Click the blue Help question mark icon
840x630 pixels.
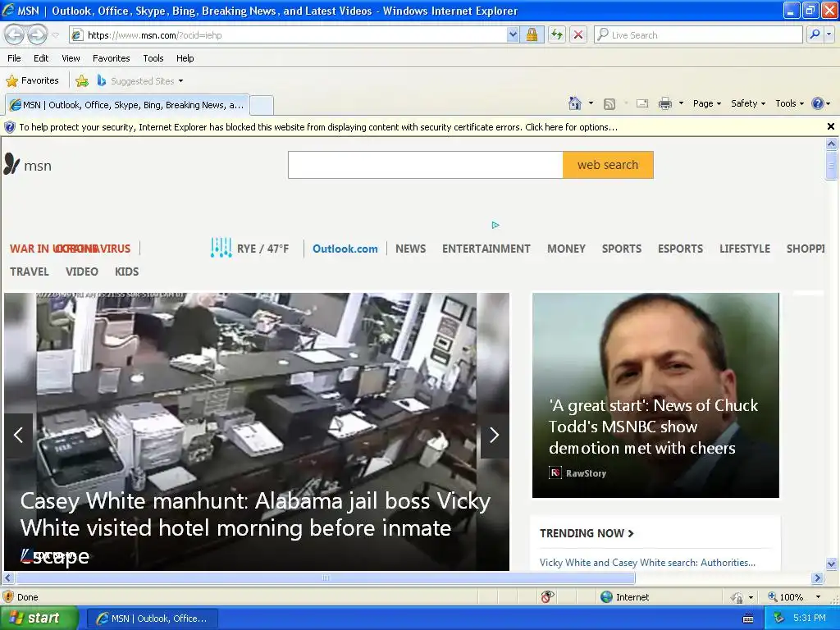(818, 103)
